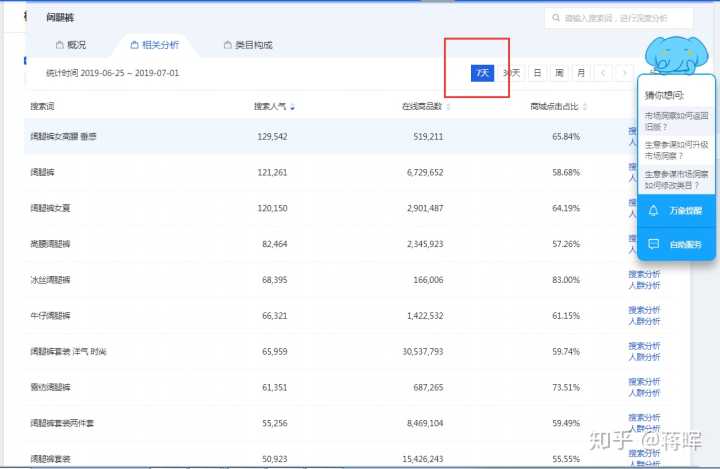720x469 pixels.
Task: Choose the 周 time granularity
Action: point(559,73)
